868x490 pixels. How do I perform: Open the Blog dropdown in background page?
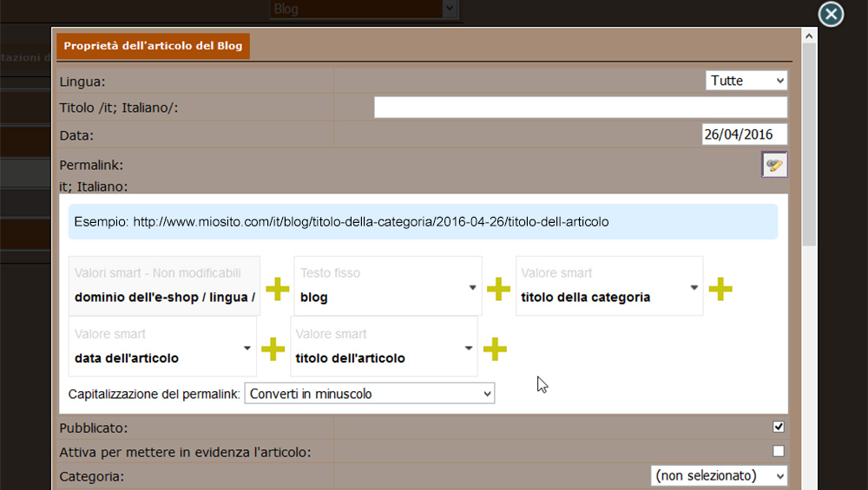pos(365,9)
